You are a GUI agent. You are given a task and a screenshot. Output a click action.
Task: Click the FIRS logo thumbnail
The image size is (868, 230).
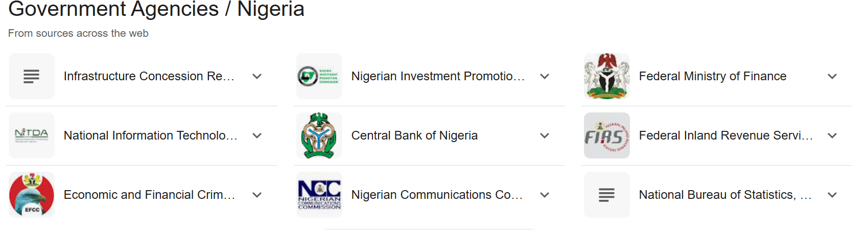click(607, 135)
